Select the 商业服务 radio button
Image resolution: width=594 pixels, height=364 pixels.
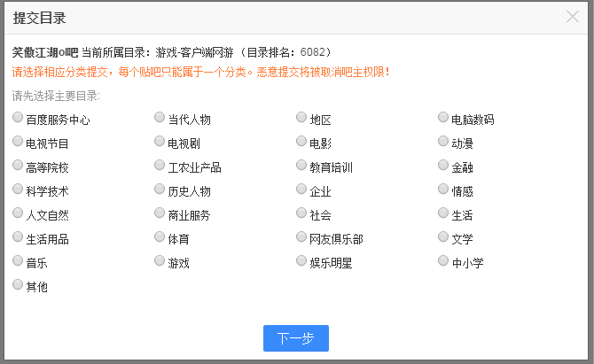click(160, 213)
